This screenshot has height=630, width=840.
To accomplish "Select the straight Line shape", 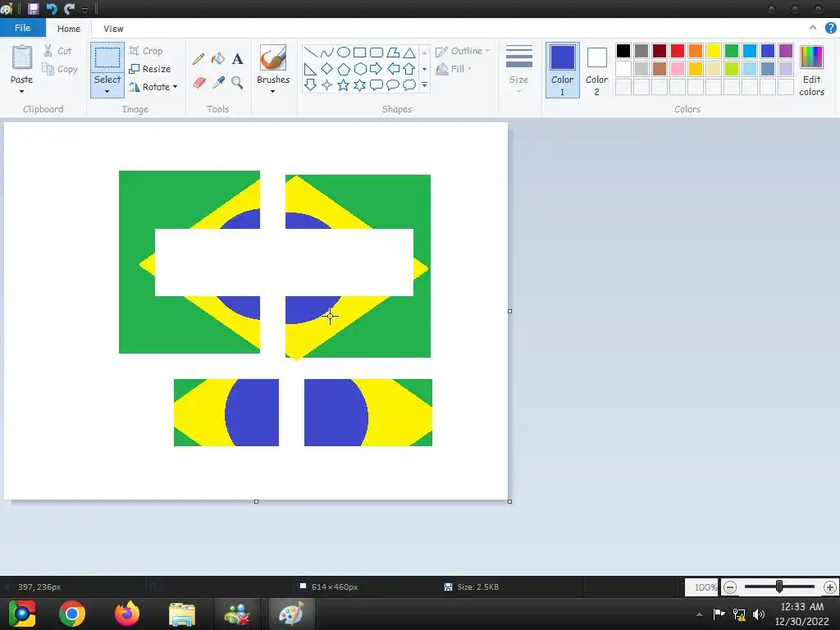I will (311, 52).
